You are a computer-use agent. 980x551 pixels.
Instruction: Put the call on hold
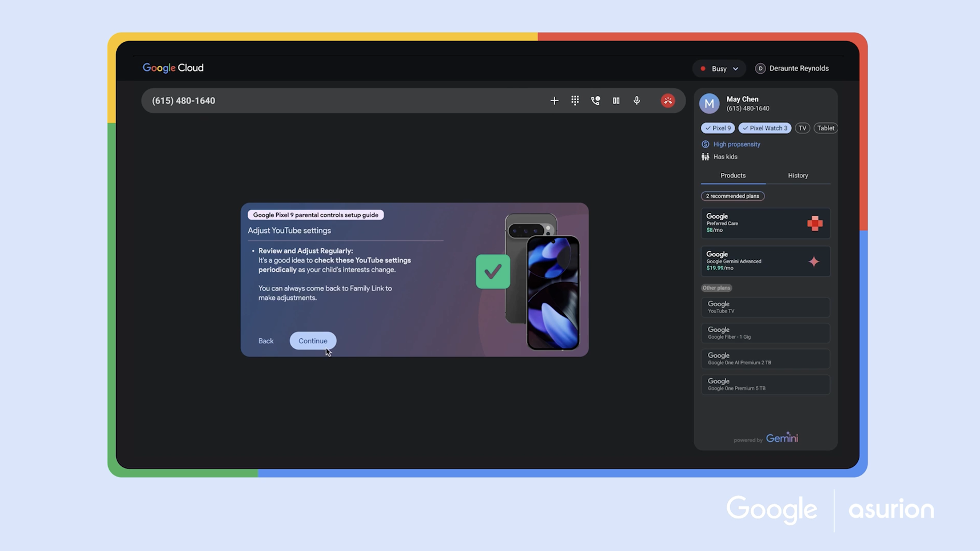pos(616,101)
